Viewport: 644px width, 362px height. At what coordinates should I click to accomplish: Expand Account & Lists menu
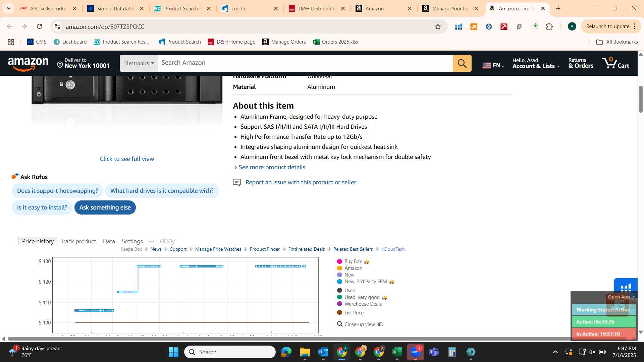click(536, 63)
